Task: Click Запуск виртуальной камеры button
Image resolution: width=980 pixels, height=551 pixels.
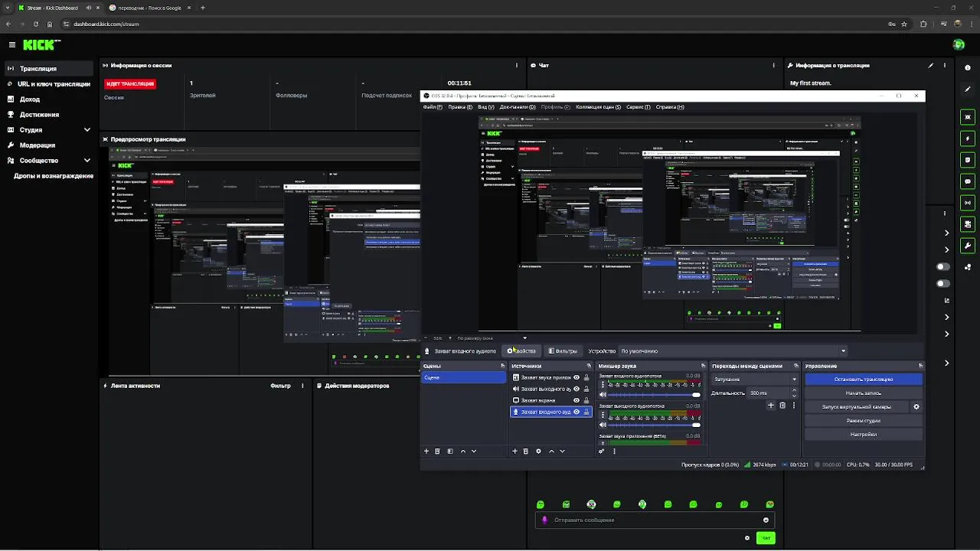Action: coord(857,407)
